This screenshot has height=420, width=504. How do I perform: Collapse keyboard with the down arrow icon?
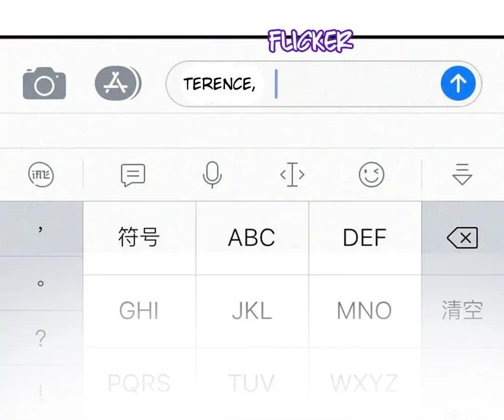tap(462, 174)
